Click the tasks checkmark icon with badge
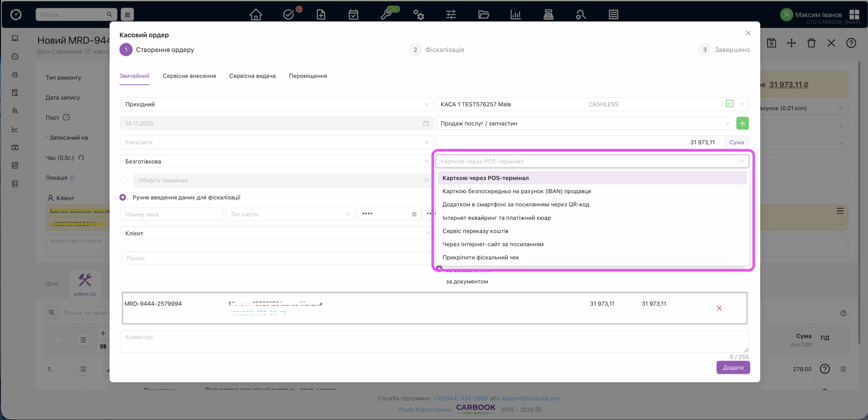Viewport: 868px width, 420px height. pos(289,15)
